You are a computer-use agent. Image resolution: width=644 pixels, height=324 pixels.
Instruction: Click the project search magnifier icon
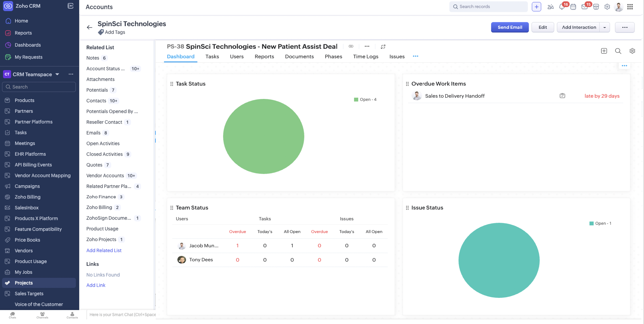coord(618,51)
